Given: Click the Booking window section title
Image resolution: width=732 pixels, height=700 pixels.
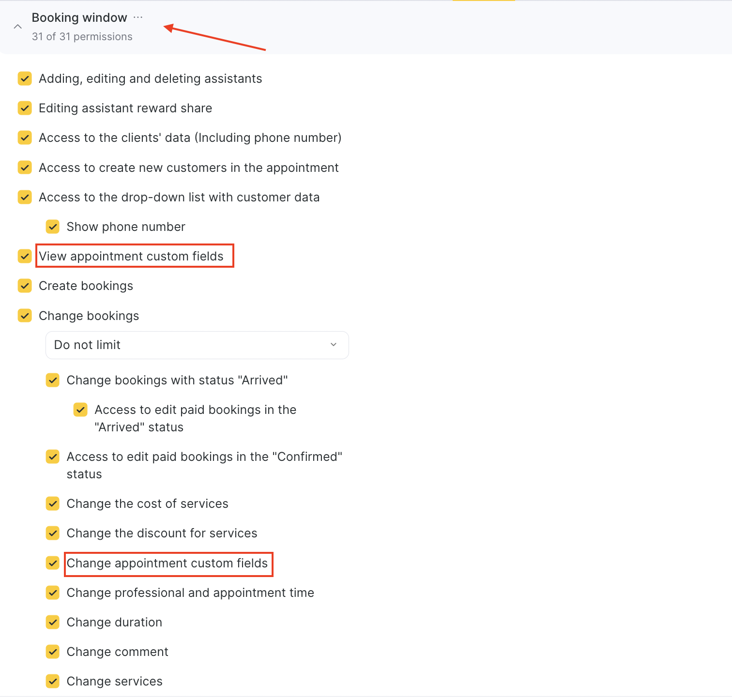Looking at the screenshot, I should (79, 18).
